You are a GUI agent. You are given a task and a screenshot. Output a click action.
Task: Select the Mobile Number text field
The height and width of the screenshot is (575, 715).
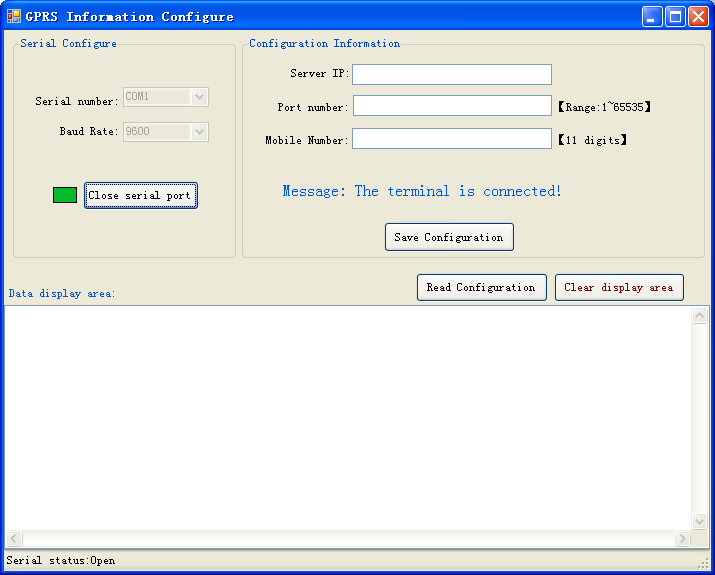tap(451, 139)
